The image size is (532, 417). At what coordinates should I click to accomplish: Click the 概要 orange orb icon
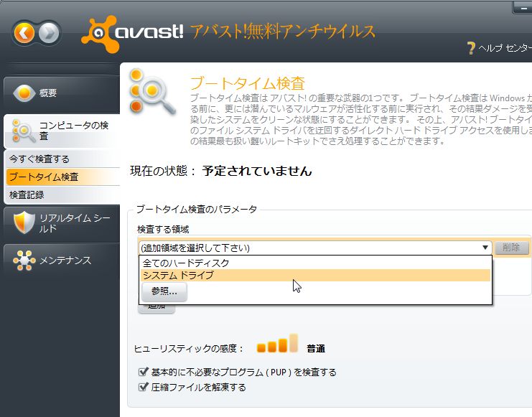tap(24, 93)
